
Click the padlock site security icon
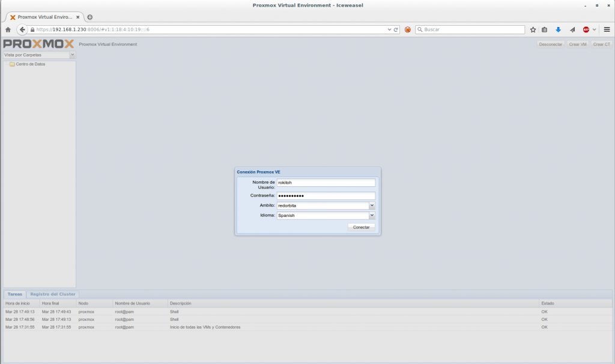(32, 29)
